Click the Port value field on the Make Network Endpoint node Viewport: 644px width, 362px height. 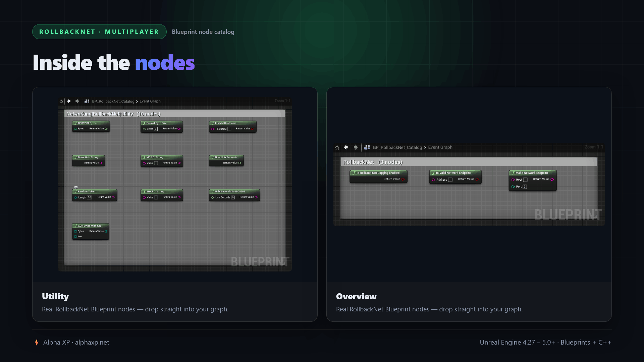pos(525,187)
